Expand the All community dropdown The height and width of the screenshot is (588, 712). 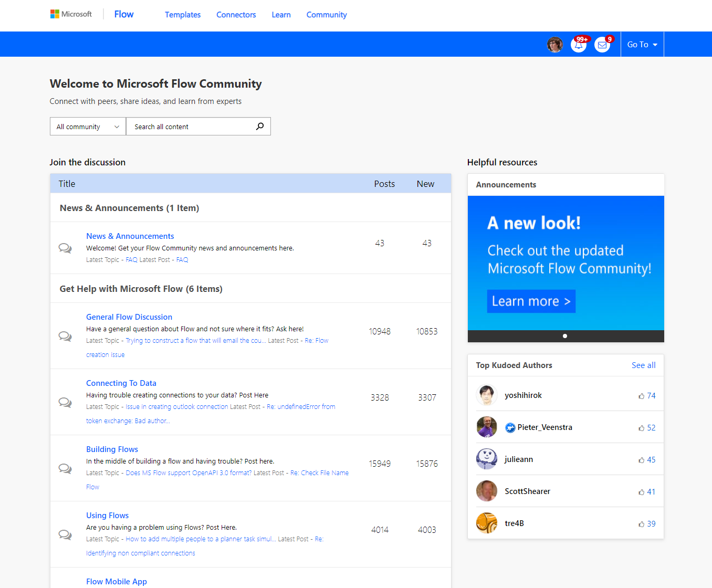[88, 127]
